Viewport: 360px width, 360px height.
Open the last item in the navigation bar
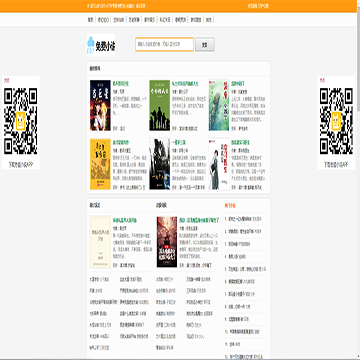click(x=208, y=20)
